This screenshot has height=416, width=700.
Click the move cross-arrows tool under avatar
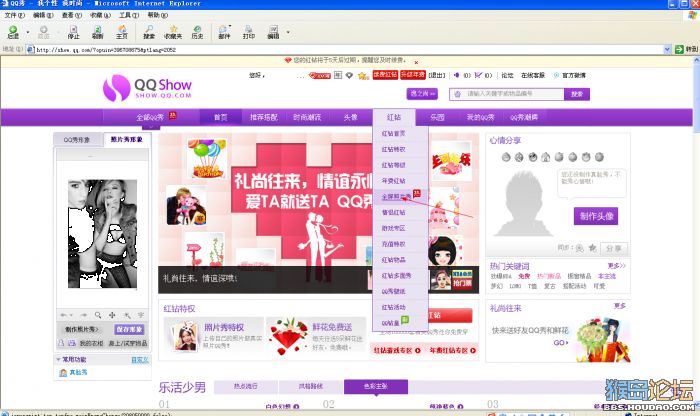pyautogui.click(x=112, y=315)
